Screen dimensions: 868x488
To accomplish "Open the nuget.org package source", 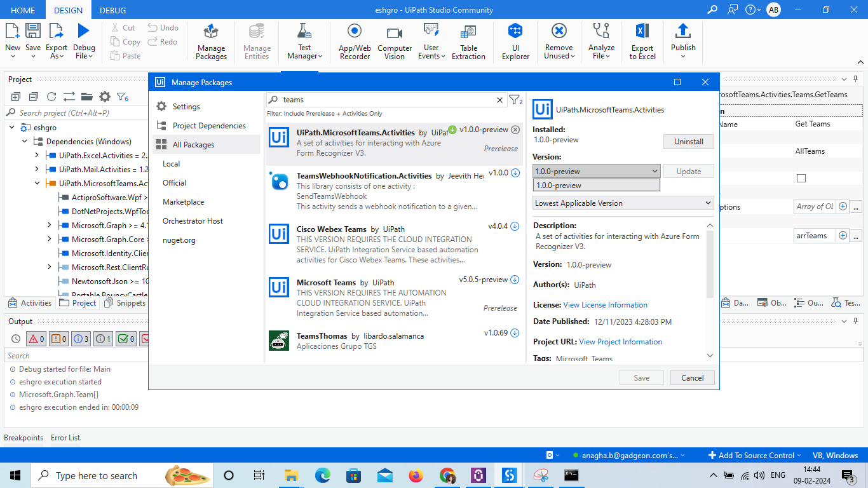I will click(179, 240).
